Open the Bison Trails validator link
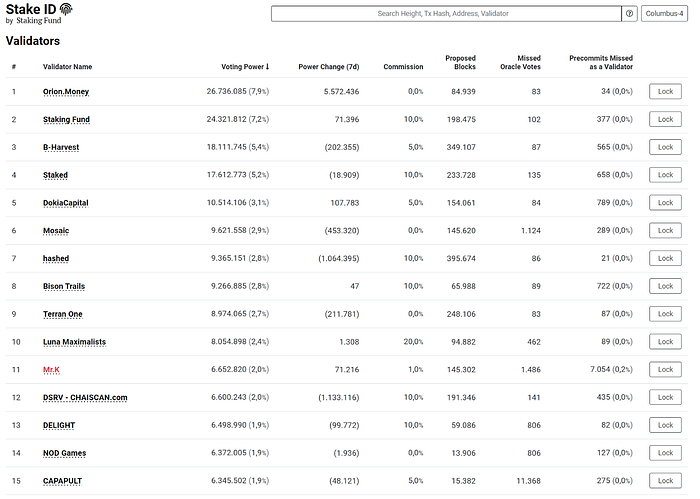The width and height of the screenshot is (700, 499). pos(64,286)
